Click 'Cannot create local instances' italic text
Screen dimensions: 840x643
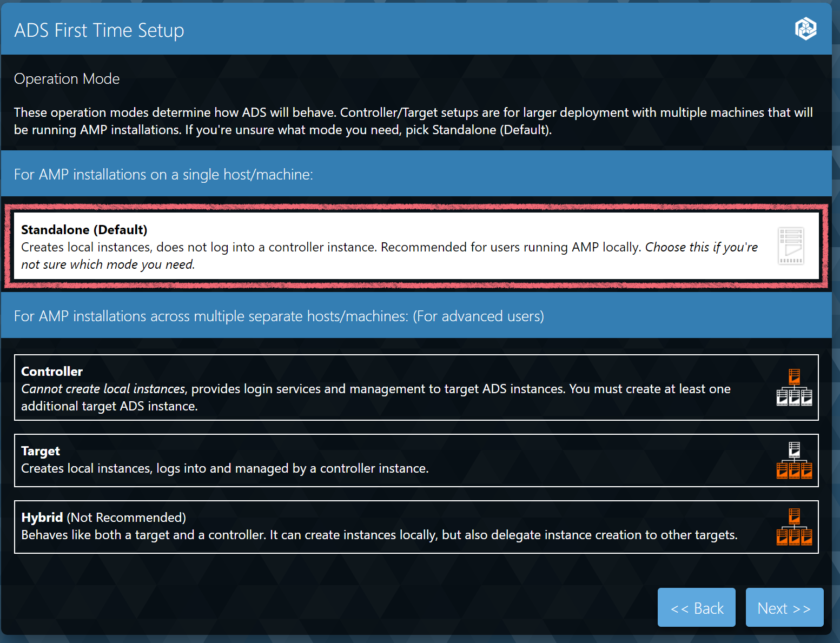tap(103, 389)
